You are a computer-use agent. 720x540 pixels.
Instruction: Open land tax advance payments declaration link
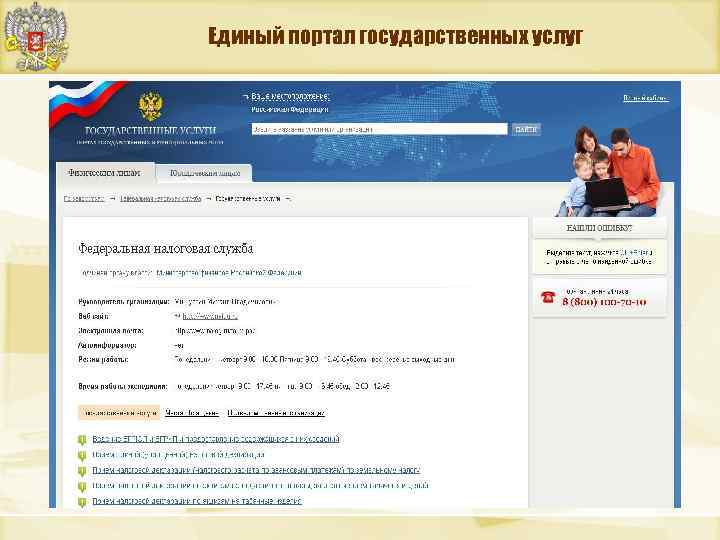tap(256, 470)
